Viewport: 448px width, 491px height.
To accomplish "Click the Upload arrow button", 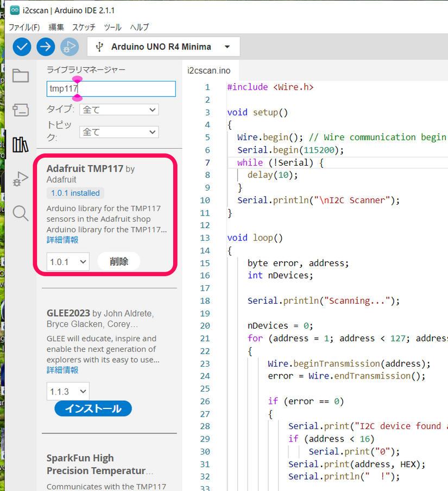I will click(46, 47).
